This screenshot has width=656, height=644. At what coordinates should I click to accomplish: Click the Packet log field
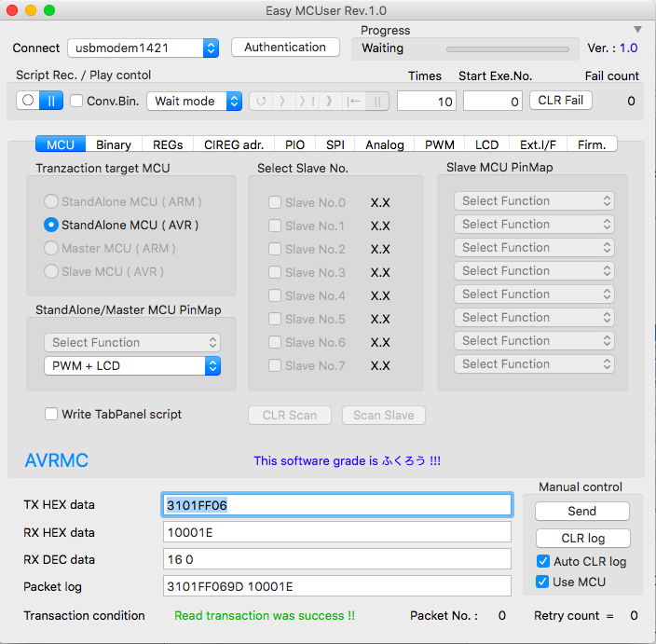point(336,586)
